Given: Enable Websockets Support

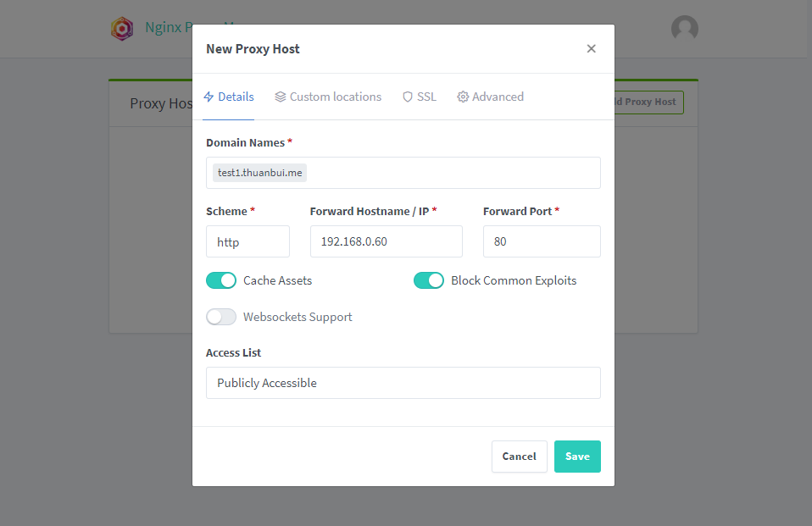Looking at the screenshot, I should (x=221, y=317).
